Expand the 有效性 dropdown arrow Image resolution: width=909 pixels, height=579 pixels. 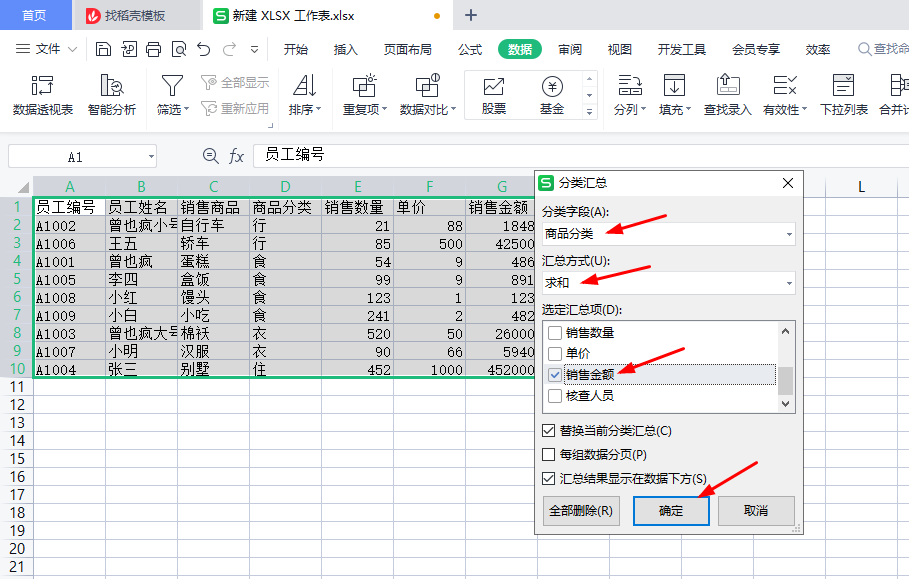[804, 110]
